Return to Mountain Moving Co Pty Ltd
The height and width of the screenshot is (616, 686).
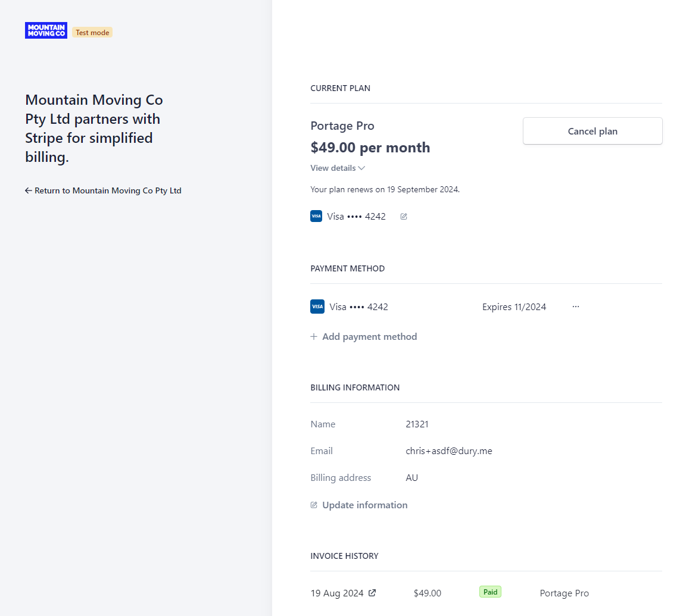click(108, 190)
